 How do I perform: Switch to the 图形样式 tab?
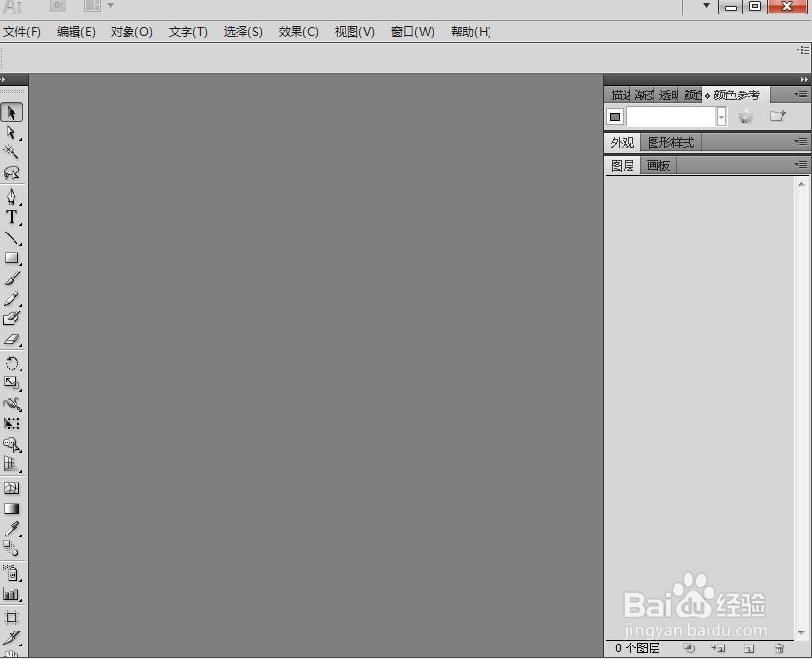click(671, 142)
